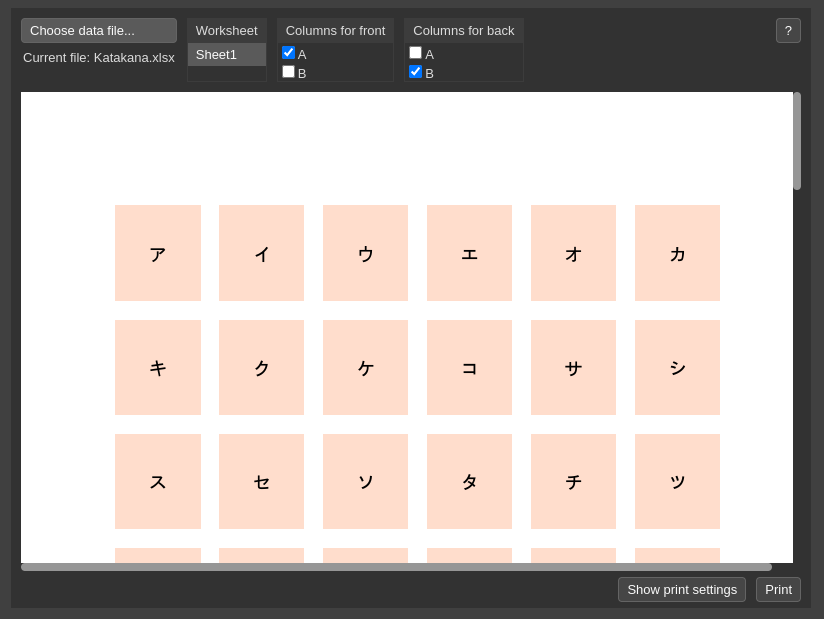Image resolution: width=824 pixels, height=619 pixels.
Task: Uncheck column B for back
Action: pos(416,71)
